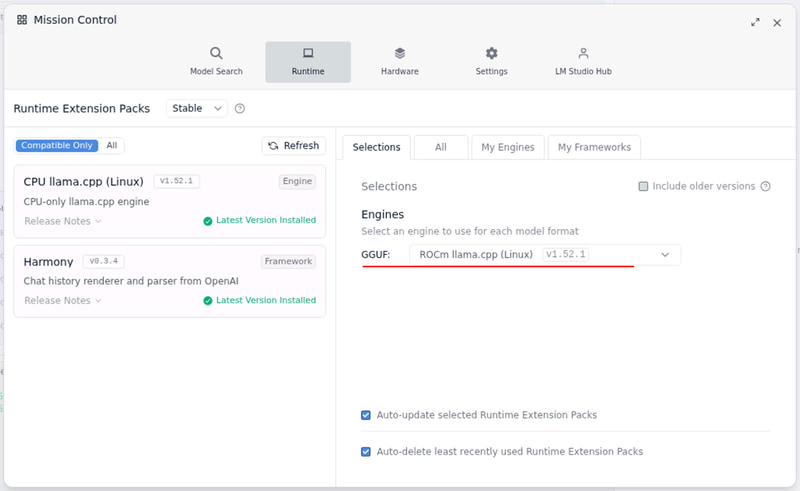This screenshot has height=491, width=800.
Task: Click help icon next to Stable channel
Action: click(x=240, y=109)
